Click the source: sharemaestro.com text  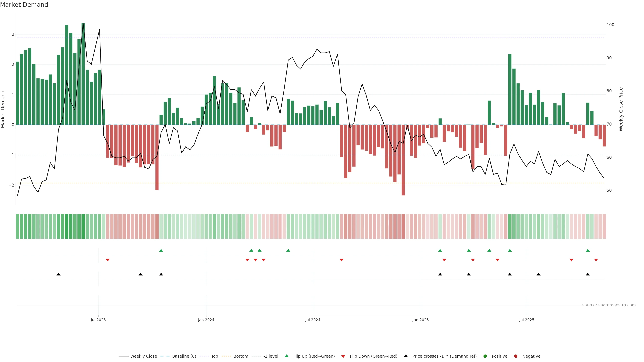point(609,305)
